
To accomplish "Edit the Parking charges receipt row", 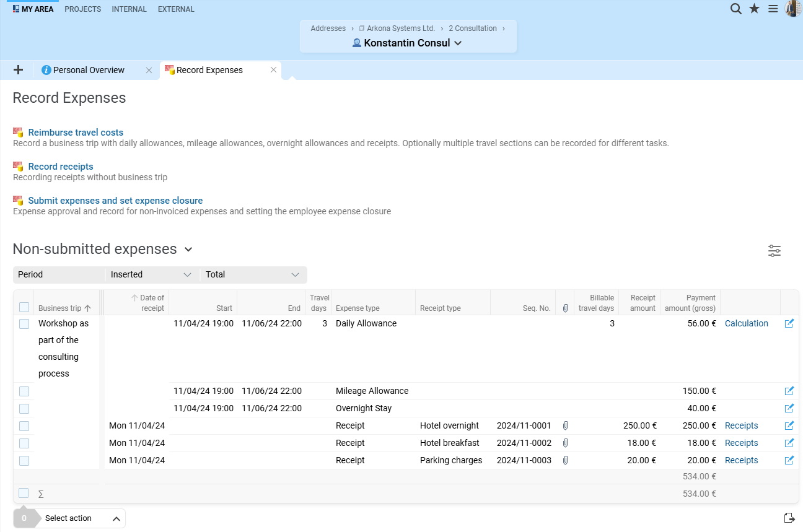I will (789, 460).
